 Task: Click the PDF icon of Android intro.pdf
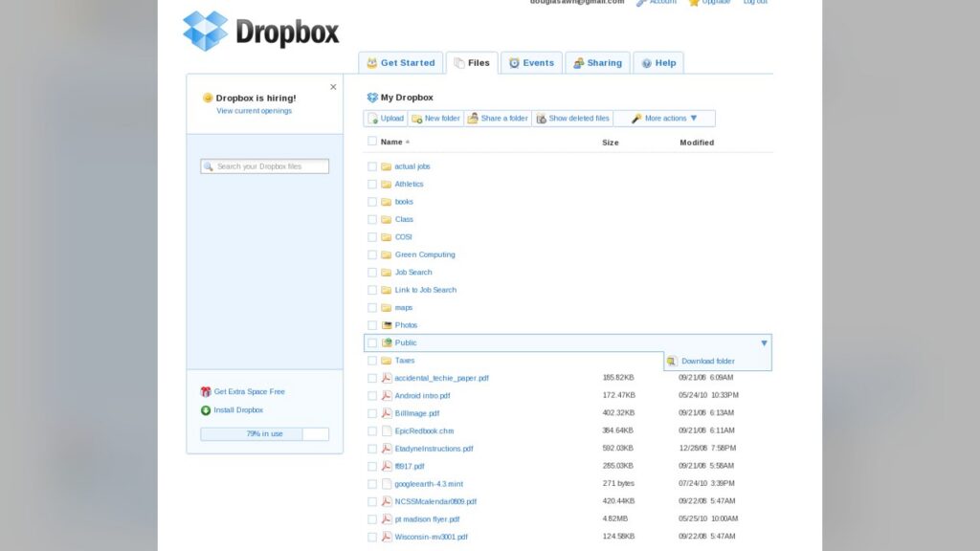click(x=387, y=395)
